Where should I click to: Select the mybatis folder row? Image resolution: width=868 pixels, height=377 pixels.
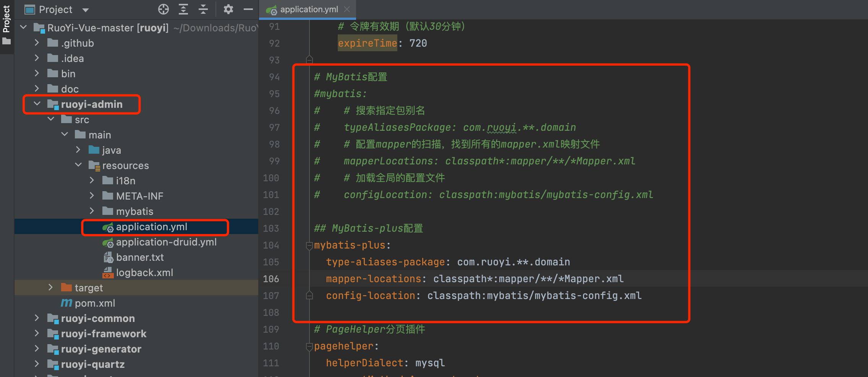(136, 211)
